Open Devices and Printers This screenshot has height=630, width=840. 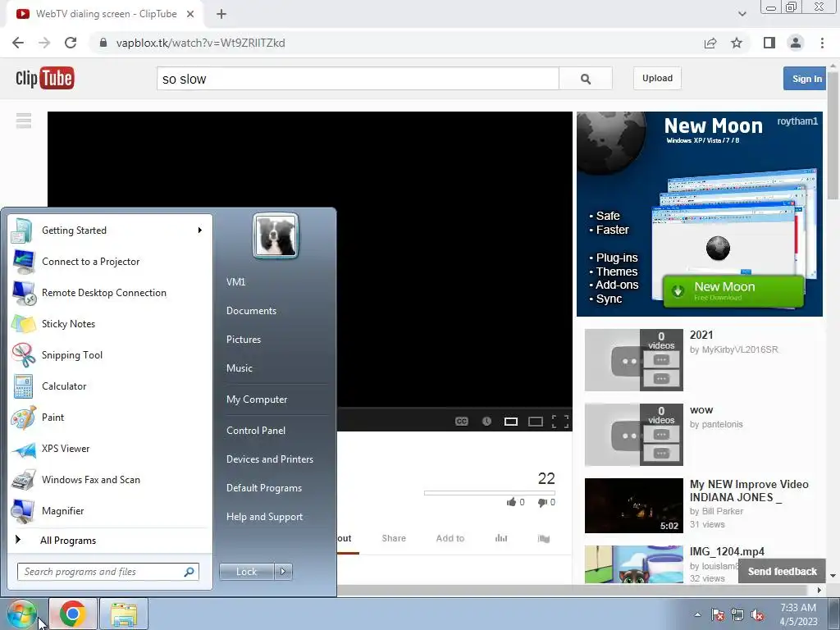269,459
